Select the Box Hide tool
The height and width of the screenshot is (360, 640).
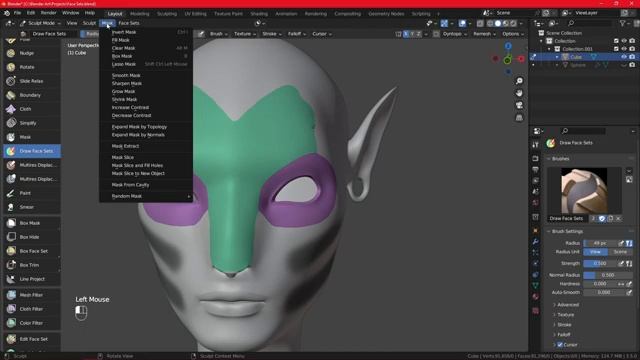click(x=32, y=237)
